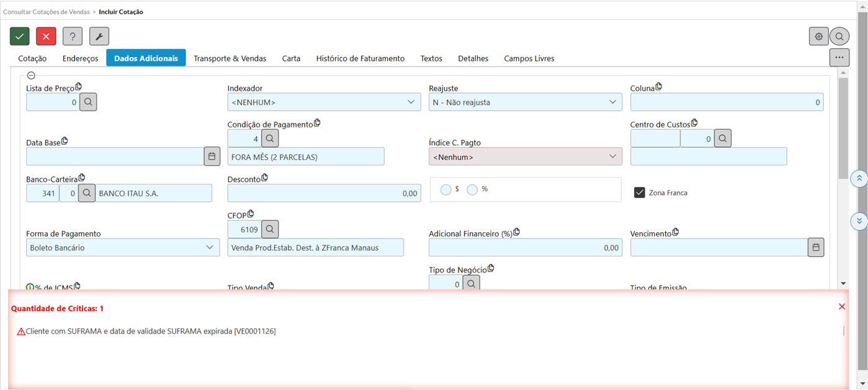Open the Vencimento calendar picker

point(816,247)
